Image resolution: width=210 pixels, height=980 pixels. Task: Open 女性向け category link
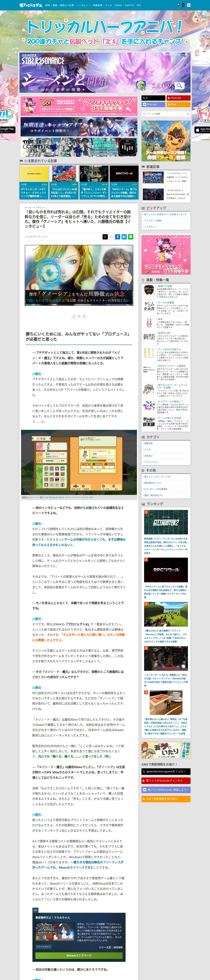click(148, 456)
